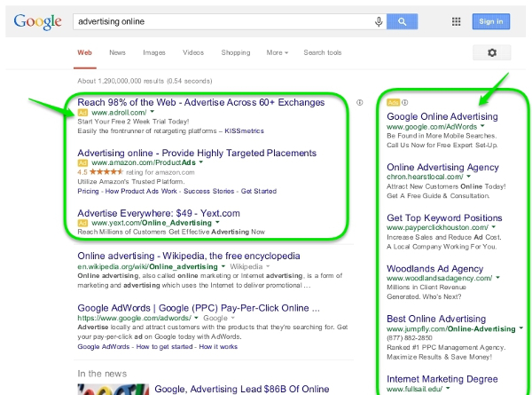Open 'Reach 98% of the Web' ad link
This screenshot has height=395, width=532.
201,102
